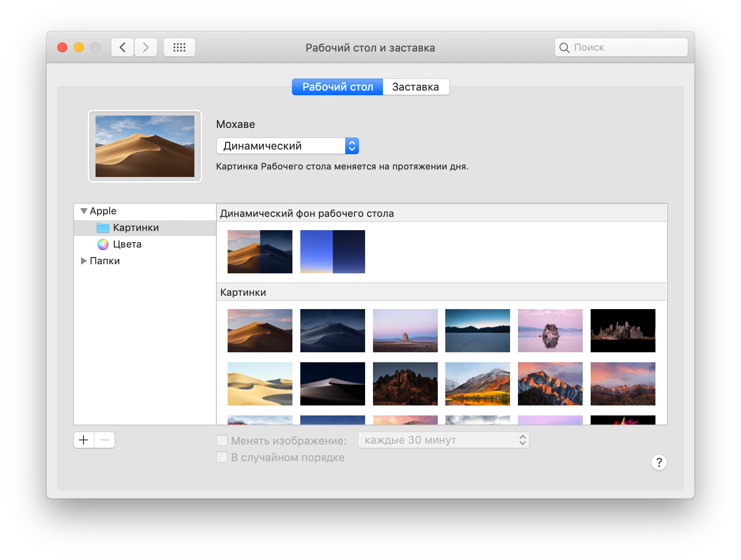Show all preferences grid icon

click(x=179, y=47)
